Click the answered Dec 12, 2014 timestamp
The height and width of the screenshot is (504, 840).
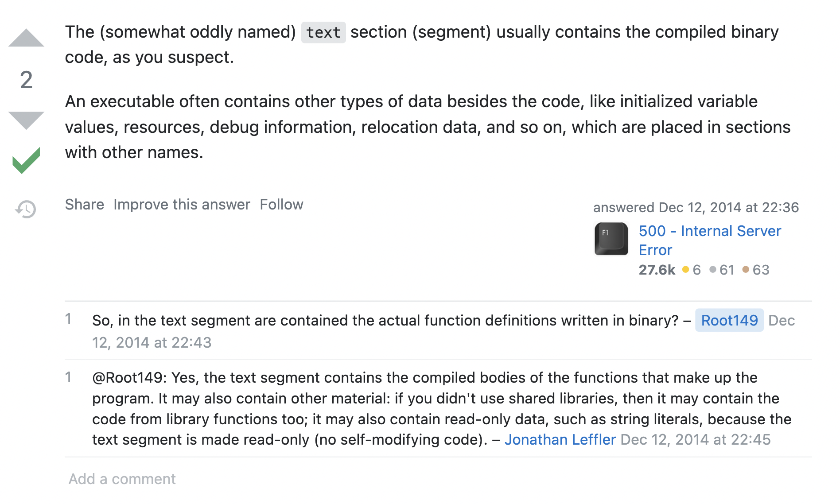pos(696,207)
